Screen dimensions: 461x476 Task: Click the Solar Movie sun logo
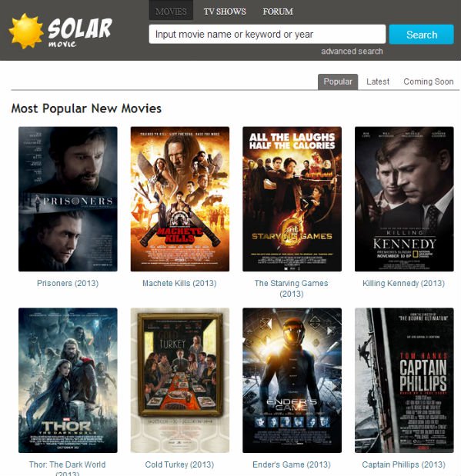point(27,31)
